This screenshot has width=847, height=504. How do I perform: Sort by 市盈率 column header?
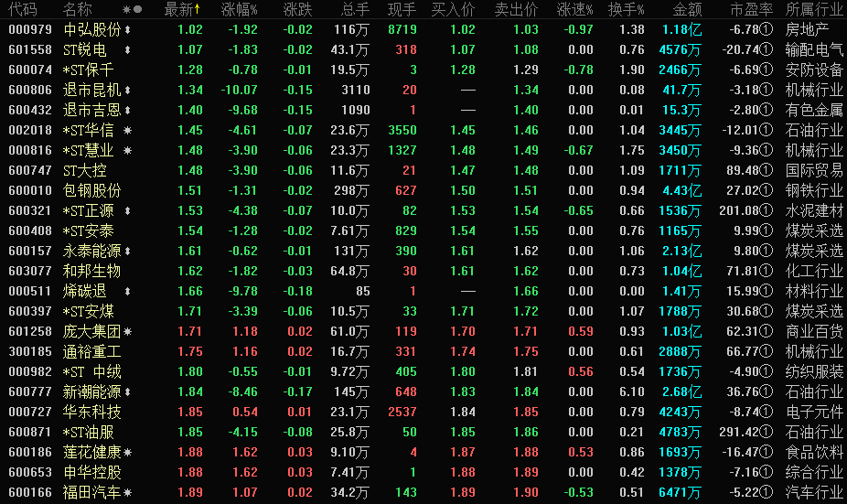[752, 9]
